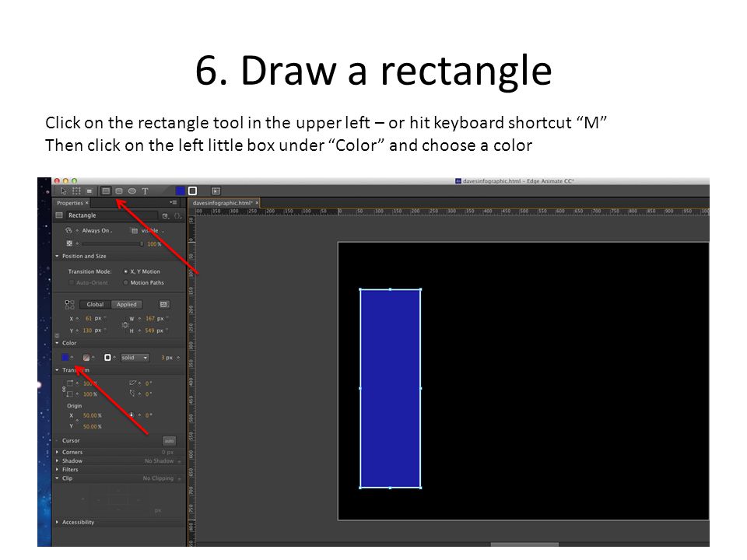Screen dimensions: 747x560
Task: Click the X position value 61
Action: point(89,319)
